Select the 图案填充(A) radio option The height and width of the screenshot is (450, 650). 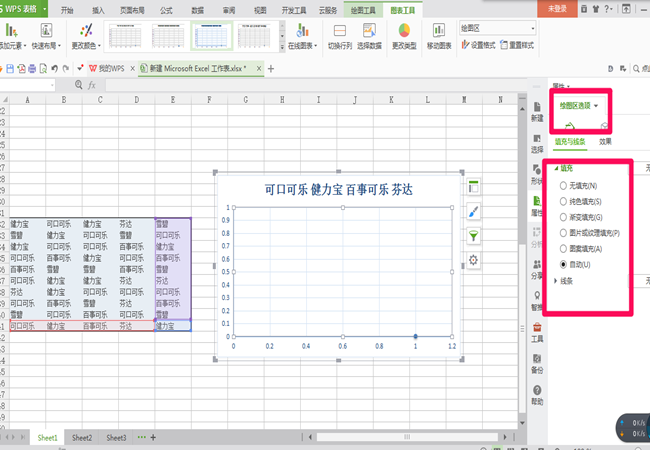pos(563,249)
